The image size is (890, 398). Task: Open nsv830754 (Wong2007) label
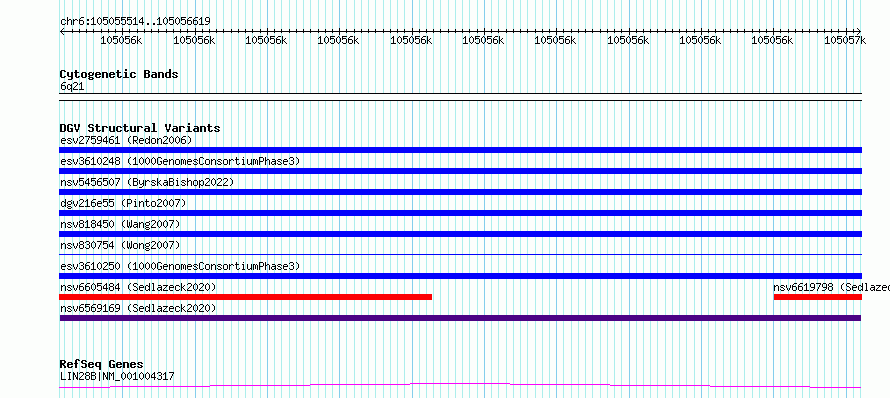pyautogui.click(x=120, y=245)
